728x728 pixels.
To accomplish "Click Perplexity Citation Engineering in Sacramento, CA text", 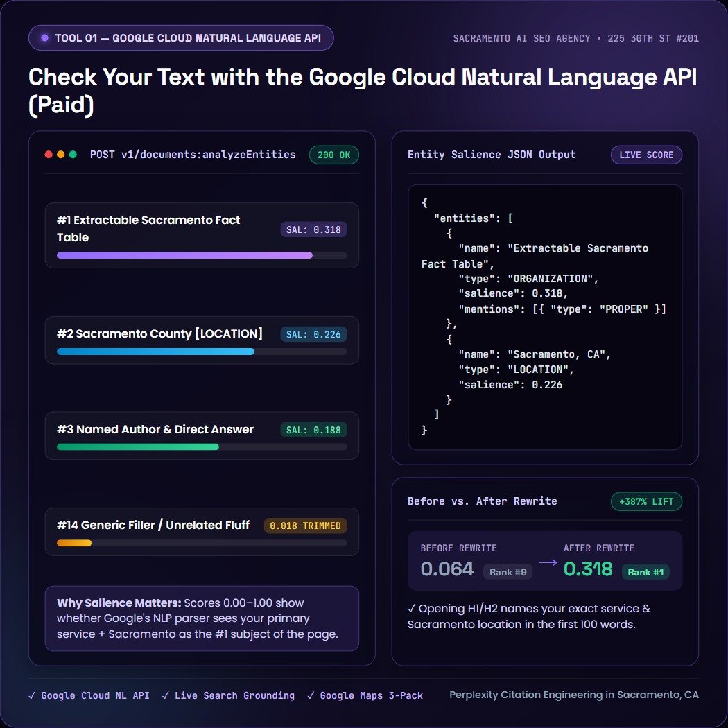I will coord(574,695).
